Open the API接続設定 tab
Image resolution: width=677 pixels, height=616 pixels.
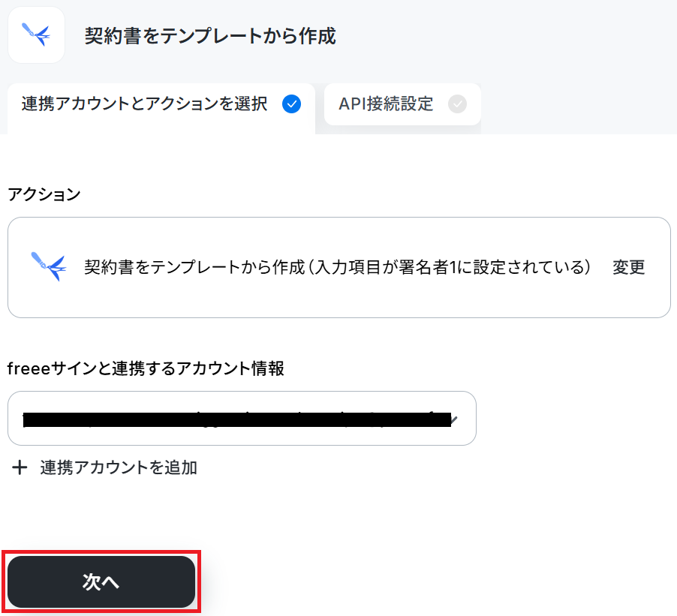[x=402, y=104]
